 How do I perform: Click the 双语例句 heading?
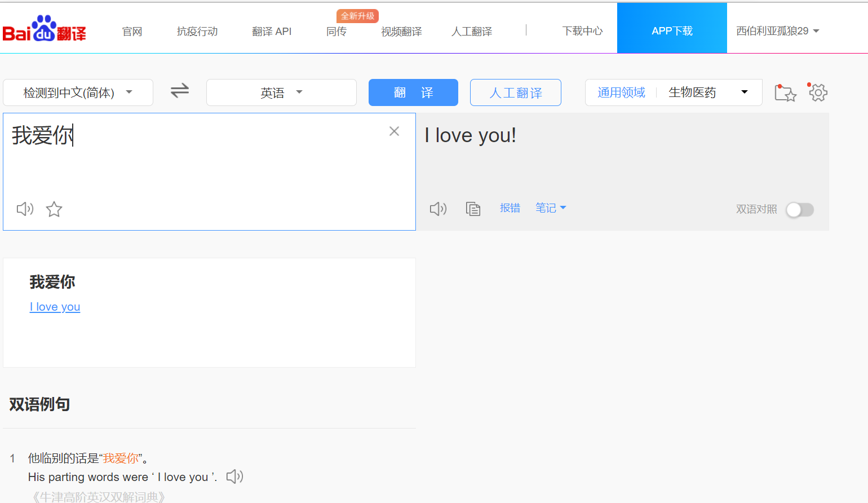click(x=39, y=404)
